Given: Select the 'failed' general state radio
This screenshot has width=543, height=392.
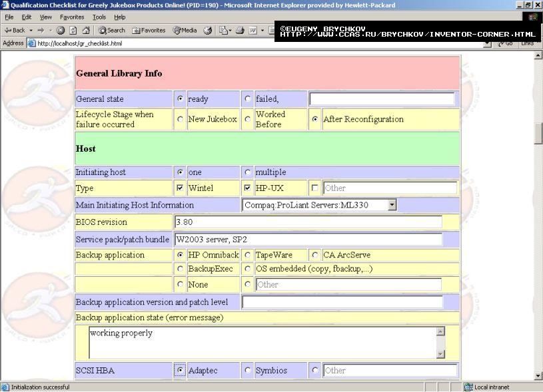Looking at the screenshot, I should click(247, 98).
